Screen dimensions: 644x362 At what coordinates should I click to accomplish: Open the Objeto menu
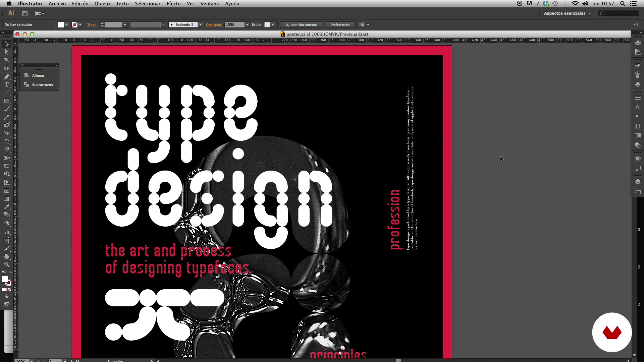point(102,4)
